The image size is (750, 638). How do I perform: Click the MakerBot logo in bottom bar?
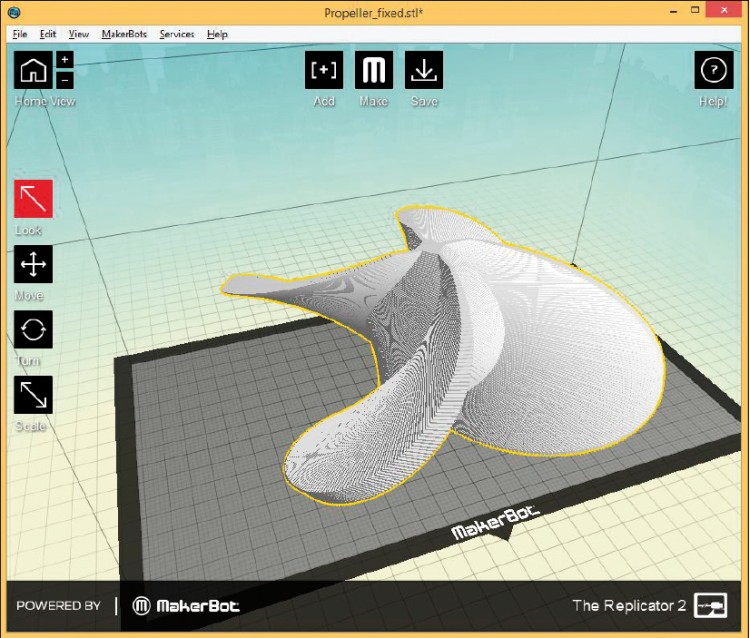pyautogui.click(x=187, y=606)
